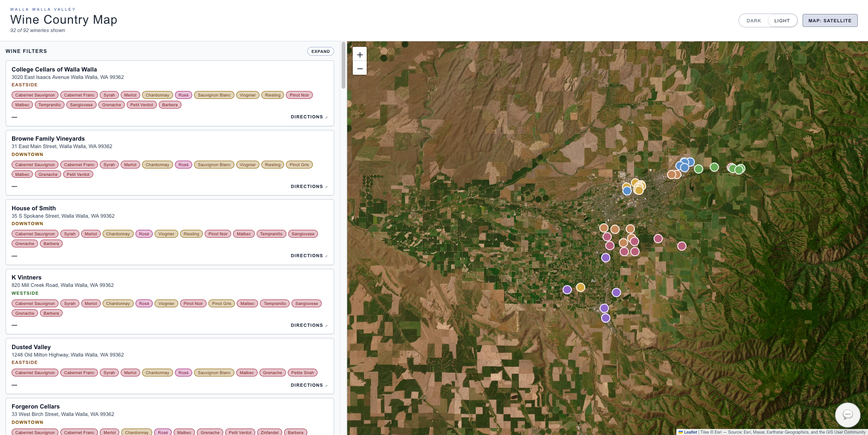The image size is (868, 435).
Task: Click the 820 Mill Creek Road address text
Action: (x=63, y=285)
